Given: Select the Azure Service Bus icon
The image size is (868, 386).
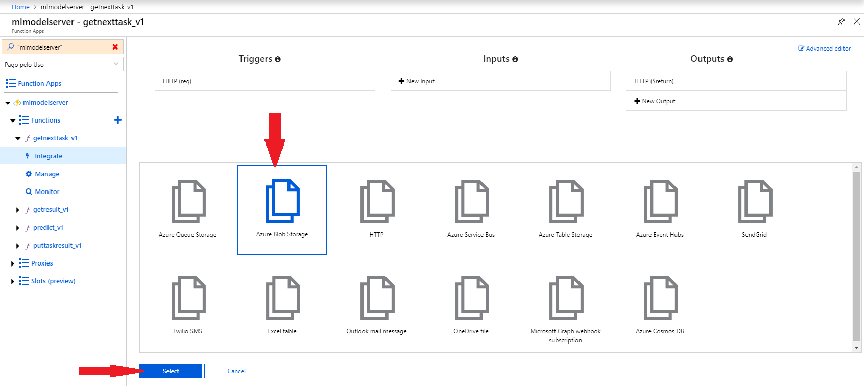Looking at the screenshot, I should [472, 202].
